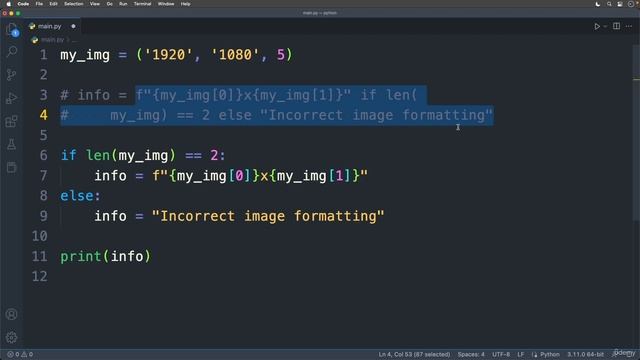Open the Code menu
Image resolution: width=640 pixels, height=360 pixels.
tap(23, 4)
